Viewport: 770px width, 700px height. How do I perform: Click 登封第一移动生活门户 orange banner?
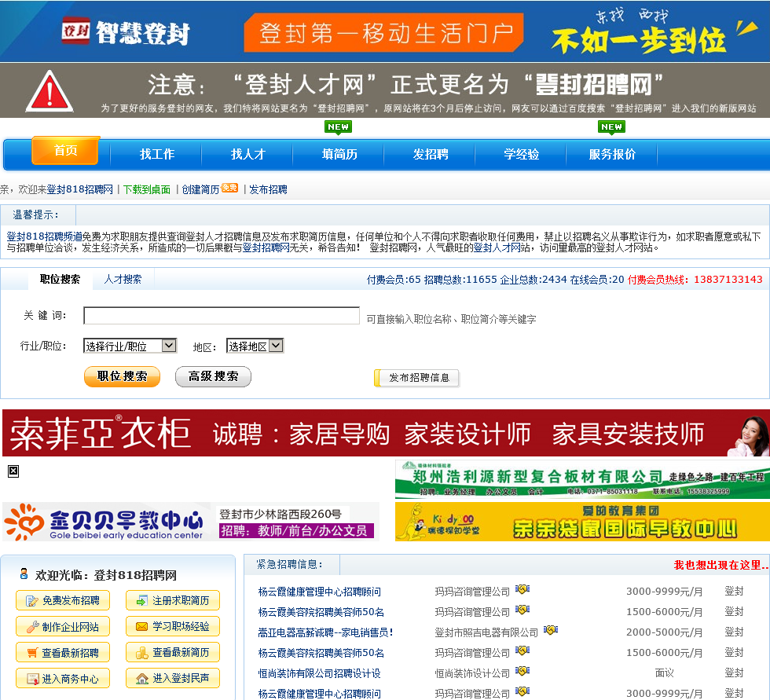(x=384, y=32)
